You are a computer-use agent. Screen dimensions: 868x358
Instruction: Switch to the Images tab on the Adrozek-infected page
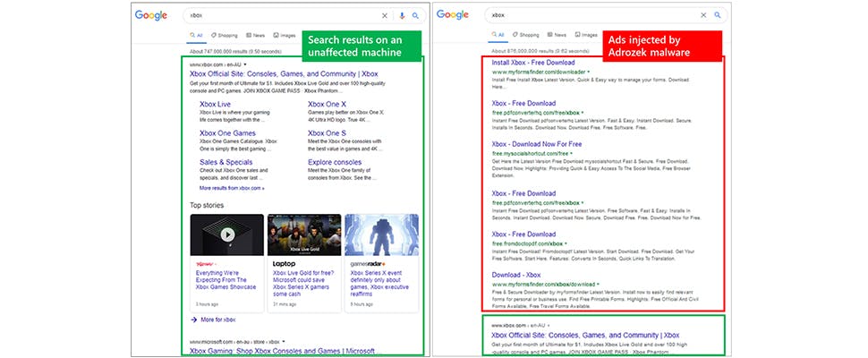pos(586,35)
